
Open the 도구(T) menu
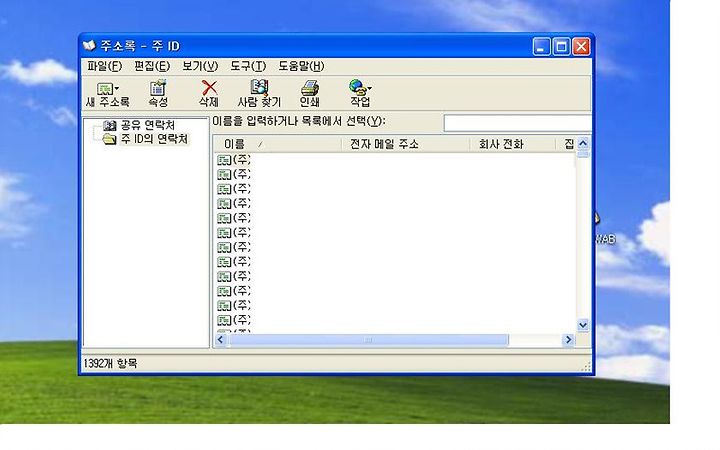(248, 66)
